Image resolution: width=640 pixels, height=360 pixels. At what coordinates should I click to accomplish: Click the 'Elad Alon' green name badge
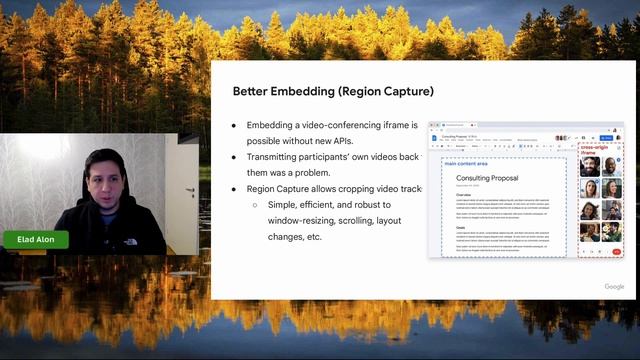[36, 239]
